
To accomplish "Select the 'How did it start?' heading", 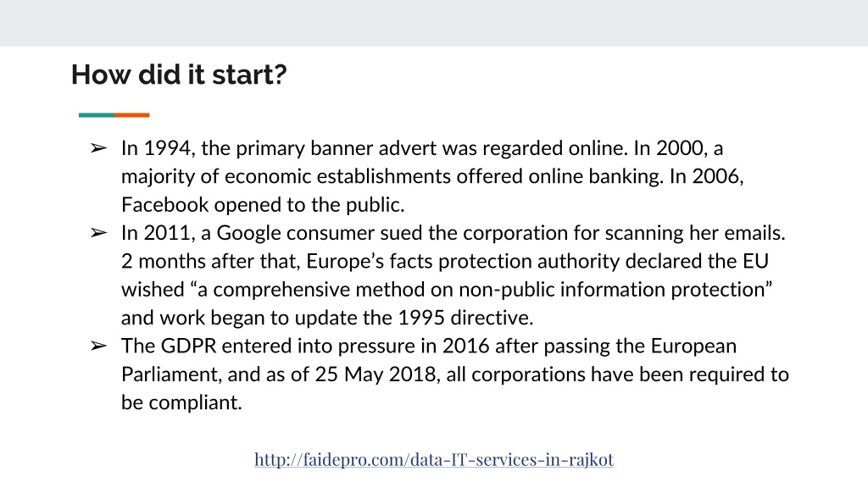I will coord(180,75).
